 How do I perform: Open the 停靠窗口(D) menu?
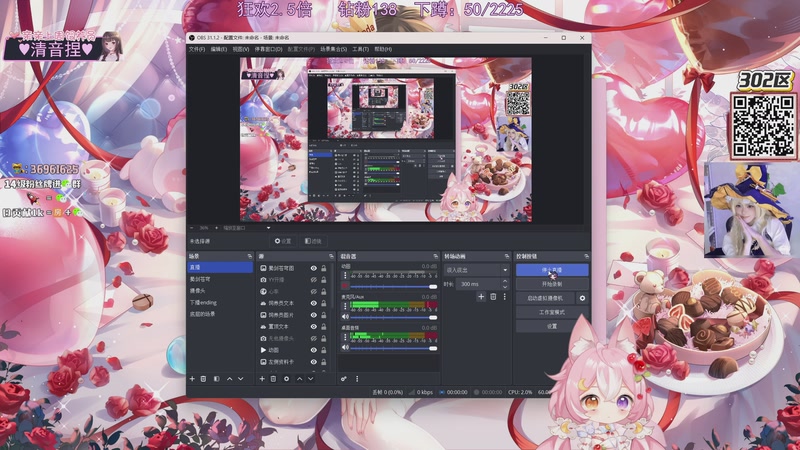coord(268,49)
